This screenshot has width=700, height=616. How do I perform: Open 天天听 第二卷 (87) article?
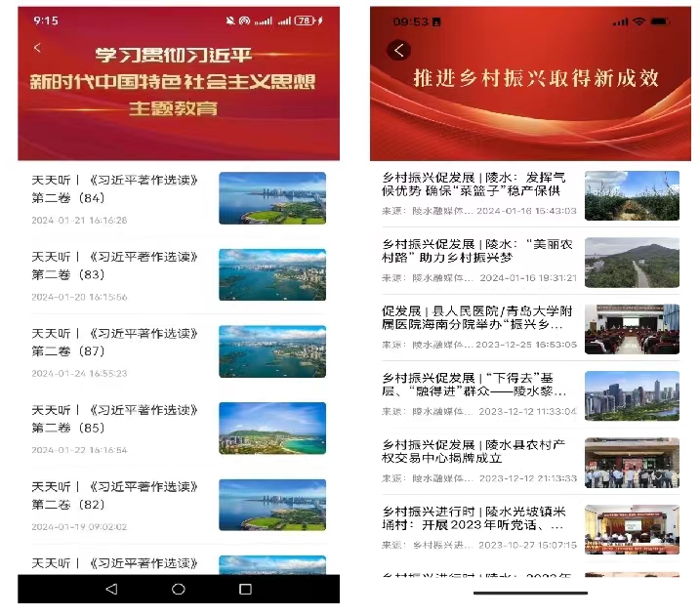point(117,342)
